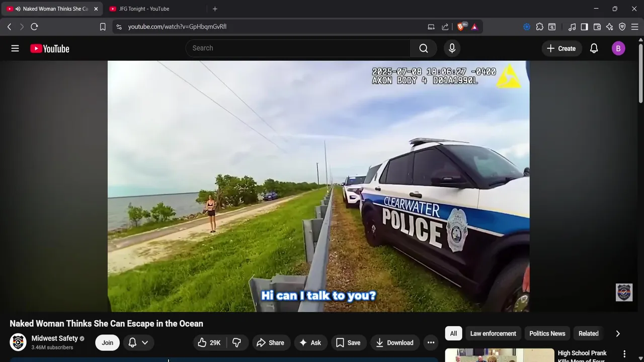644x362 pixels.
Task: Go to the YouTube home logo
Action: pos(50,48)
